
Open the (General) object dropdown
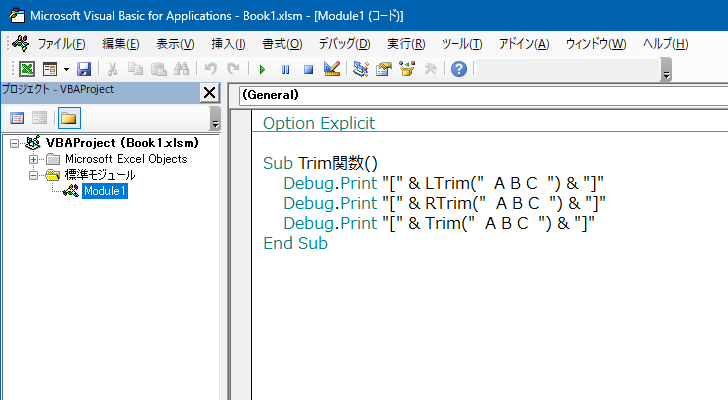point(483,95)
